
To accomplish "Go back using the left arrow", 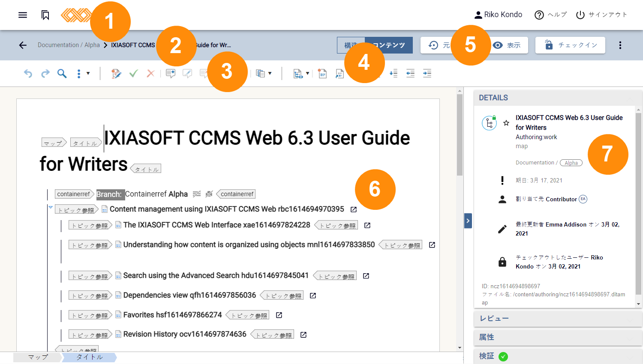I will (23, 45).
